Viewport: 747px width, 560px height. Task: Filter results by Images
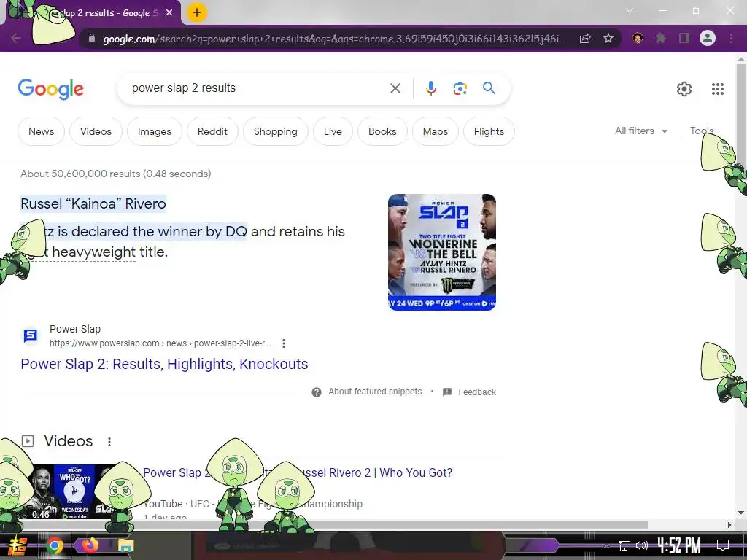click(155, 131)
